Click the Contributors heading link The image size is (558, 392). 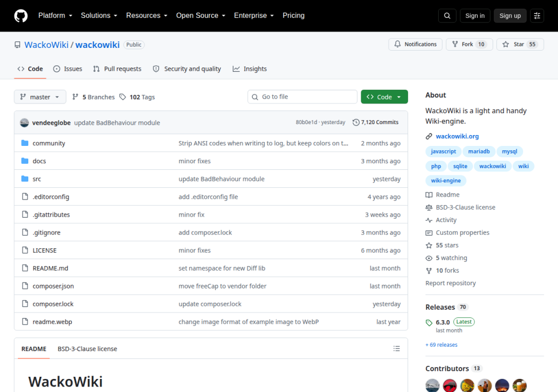447,369
